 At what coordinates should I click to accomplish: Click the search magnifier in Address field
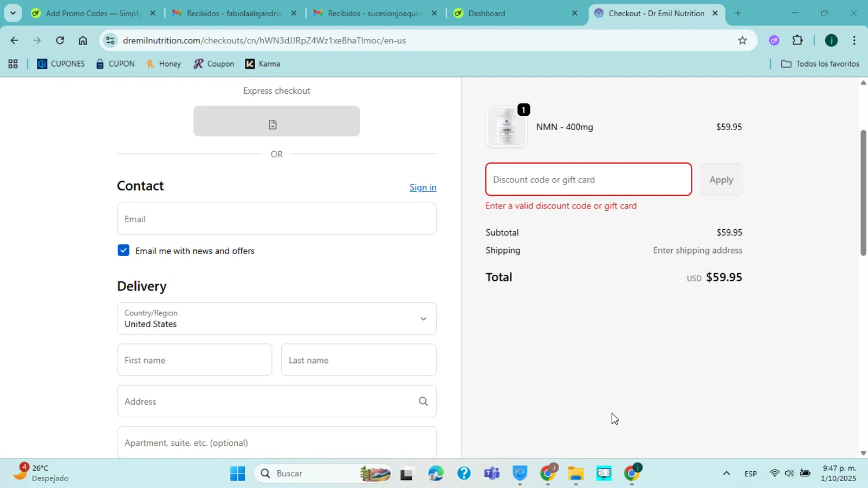click(423, 401)
